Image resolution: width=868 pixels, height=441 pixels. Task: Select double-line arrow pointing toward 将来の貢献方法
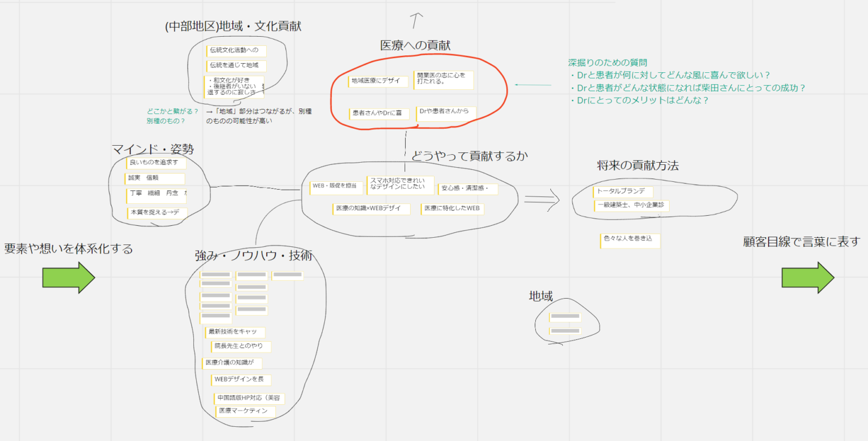(541, 199)
